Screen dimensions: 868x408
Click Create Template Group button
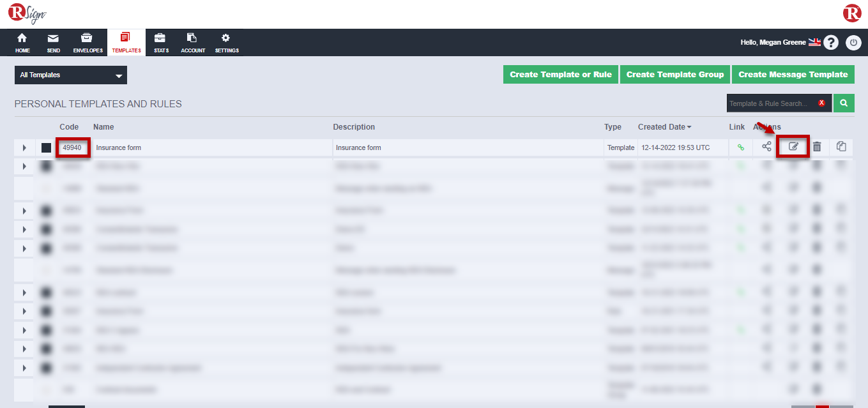[675, 75]
